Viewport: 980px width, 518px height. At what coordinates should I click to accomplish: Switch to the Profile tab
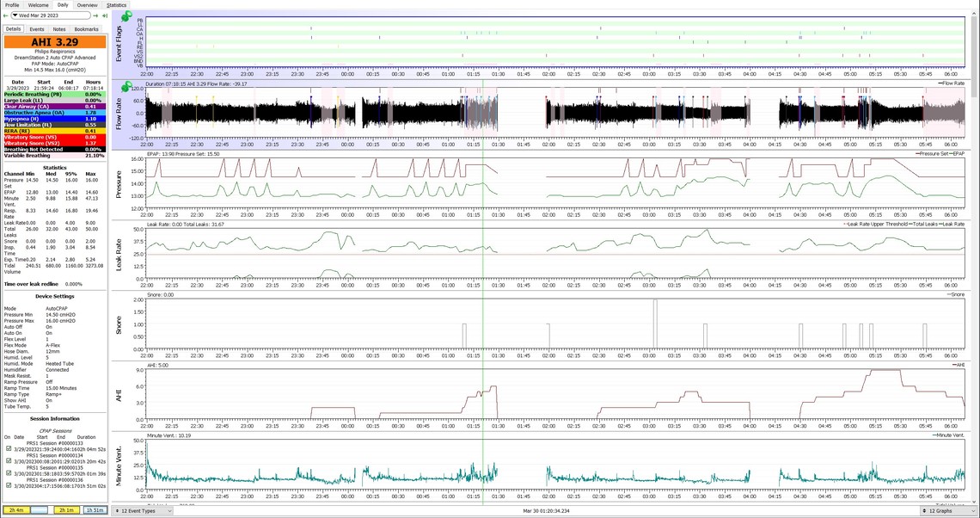click(x=12, y=4)
